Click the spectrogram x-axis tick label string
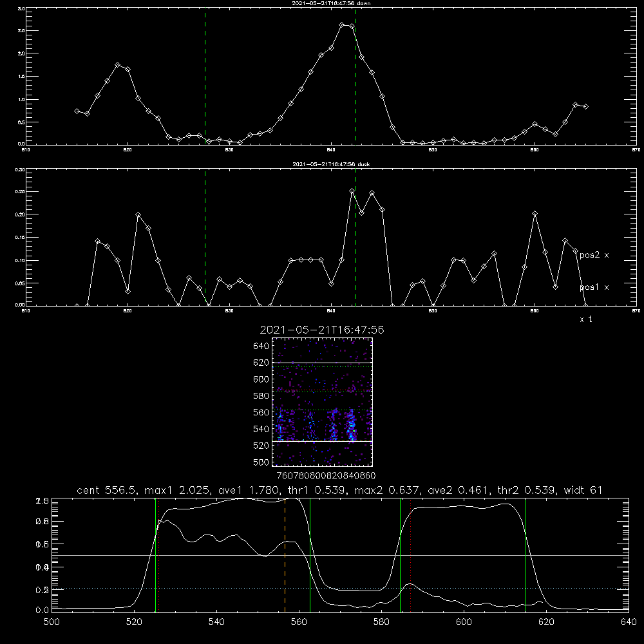Screen dimensions: 644x644 tap(326, 475)
